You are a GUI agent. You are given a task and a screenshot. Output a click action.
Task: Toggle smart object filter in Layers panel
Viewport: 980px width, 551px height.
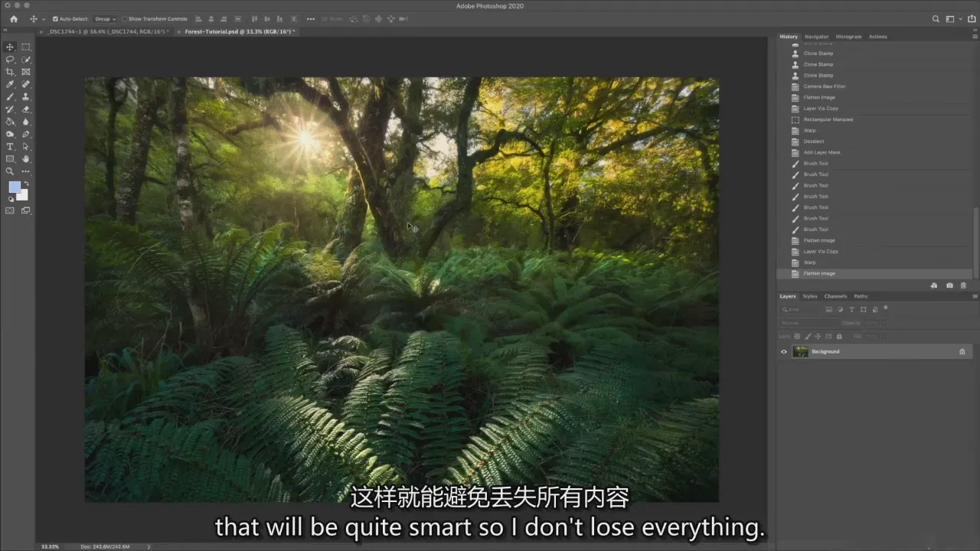(x=875, y=309)
